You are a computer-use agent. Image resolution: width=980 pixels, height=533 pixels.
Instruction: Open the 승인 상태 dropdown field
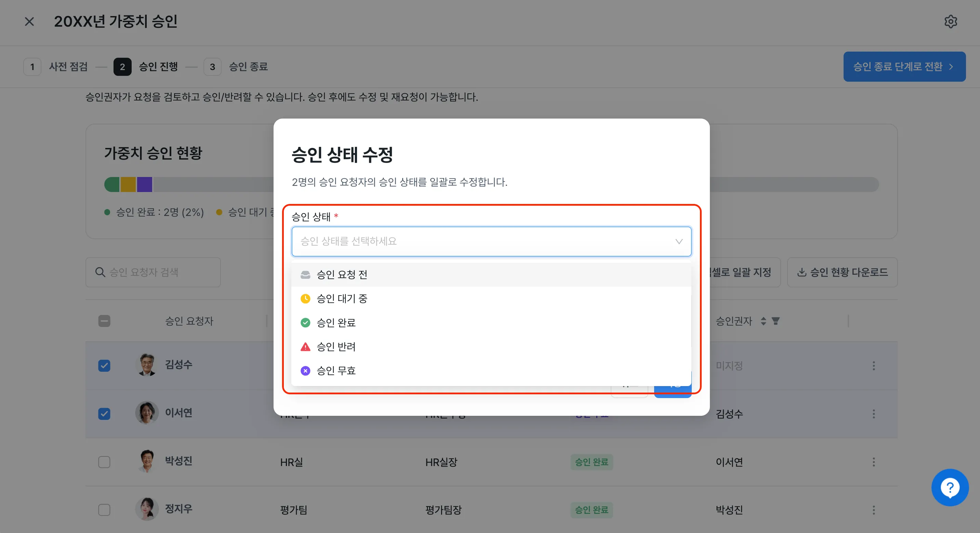[x=491, y=242]
